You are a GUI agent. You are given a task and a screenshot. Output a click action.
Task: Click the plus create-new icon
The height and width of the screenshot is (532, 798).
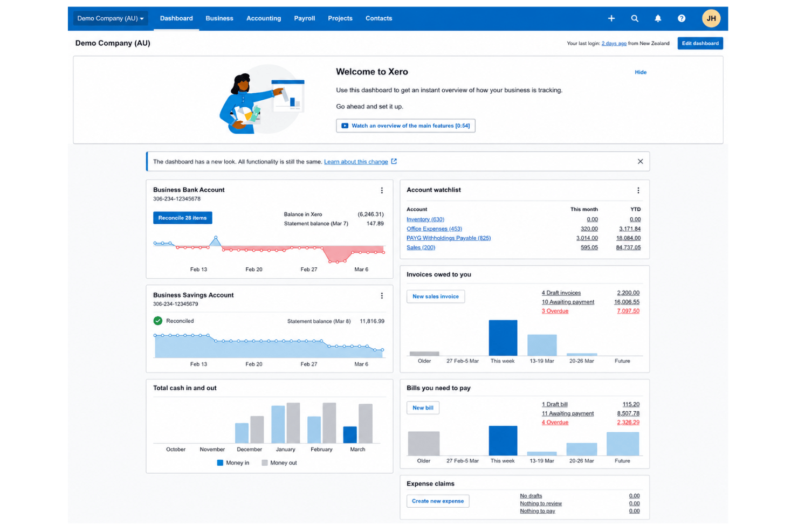tap(611, 18)
